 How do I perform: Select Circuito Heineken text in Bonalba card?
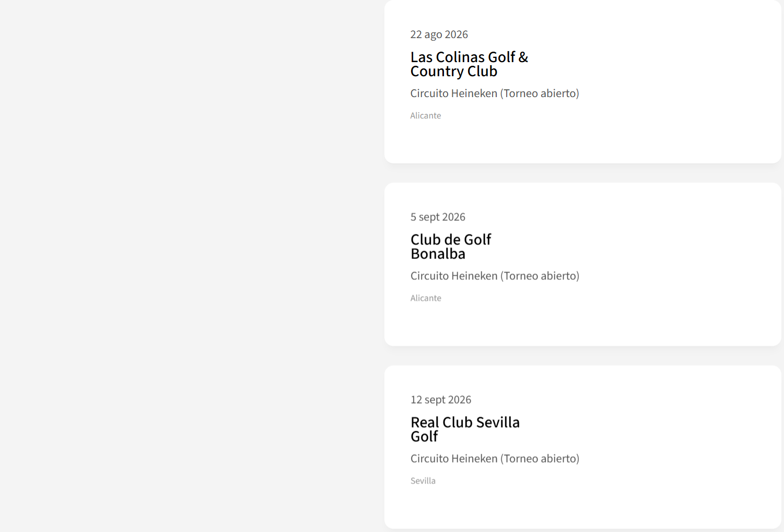pyautogui.click(x=453, y=276)
